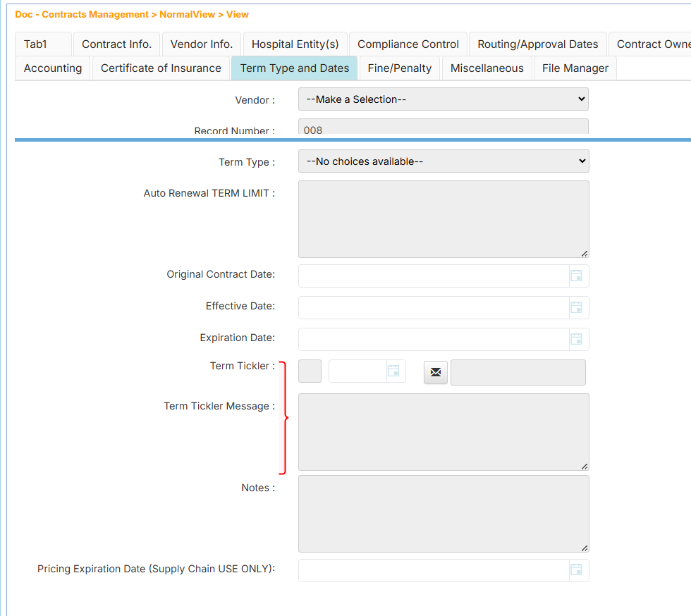Expand the Vendor selection dropdown
691x616 pixels.
pos(443,99)
